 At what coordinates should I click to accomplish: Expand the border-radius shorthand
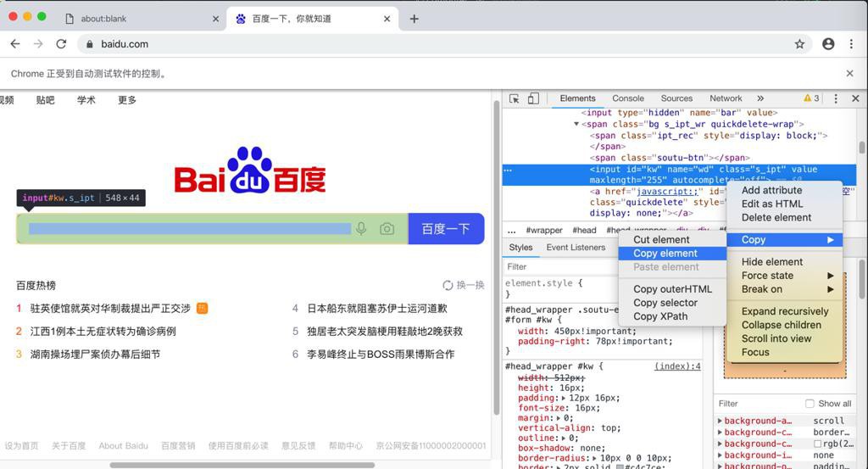[594, 459]
